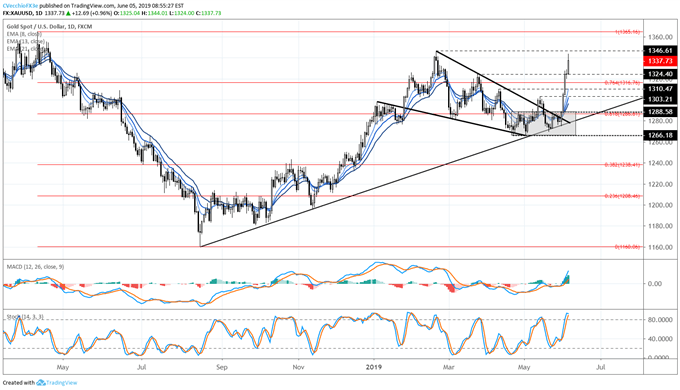Select the 1266.18 price level label
The height and width of the screenshot is (390, 680).
coord(660,135)
